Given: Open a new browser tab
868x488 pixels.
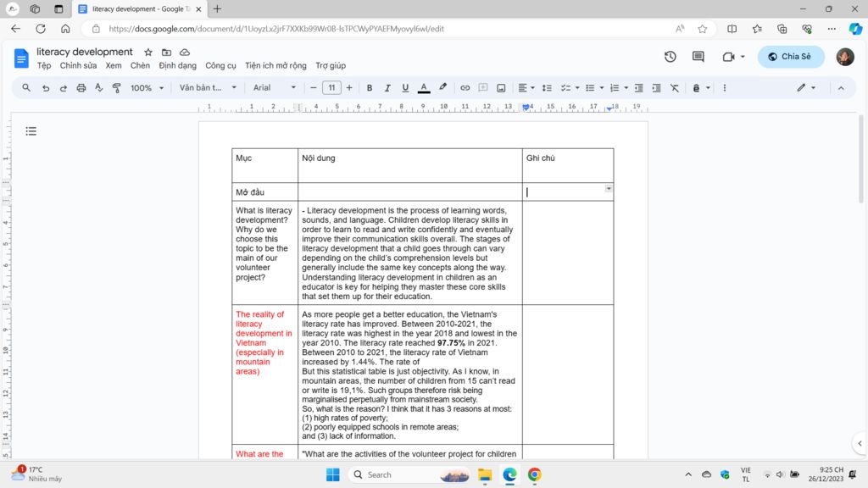Looking at the screenshot, I should [218, 8].
